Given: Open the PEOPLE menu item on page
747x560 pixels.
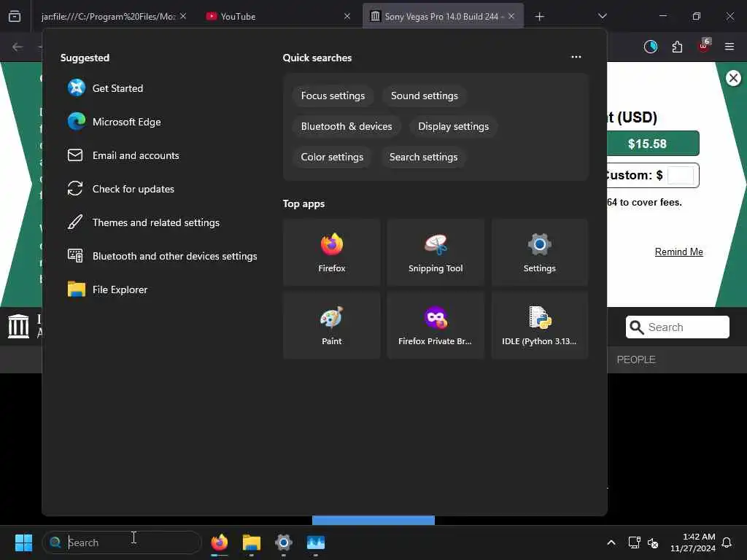Looking at the screenshot, I should [635, 359].
